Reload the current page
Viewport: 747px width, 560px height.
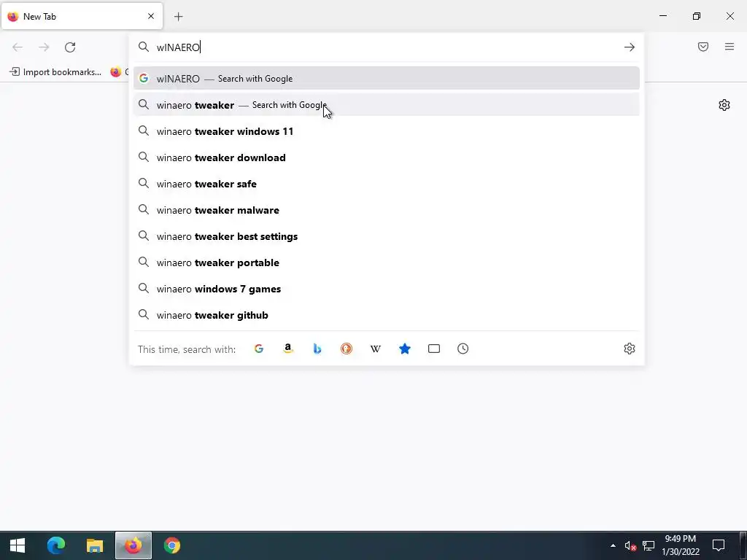pyautogui.click(x=70, y=47)
